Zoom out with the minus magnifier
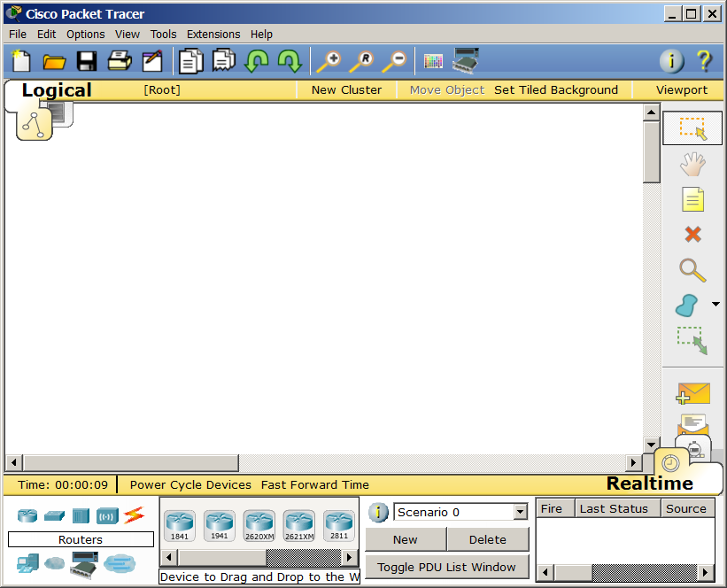Screen dimensions: 727x588 [394, 61]
